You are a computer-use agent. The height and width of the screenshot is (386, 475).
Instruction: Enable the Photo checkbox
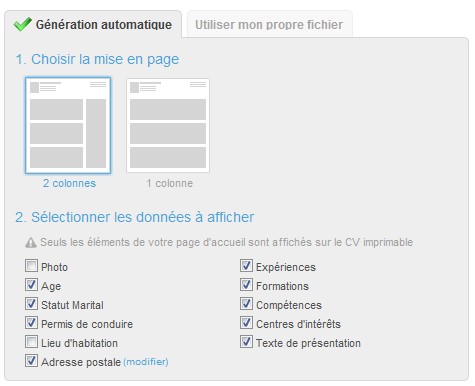31,266
